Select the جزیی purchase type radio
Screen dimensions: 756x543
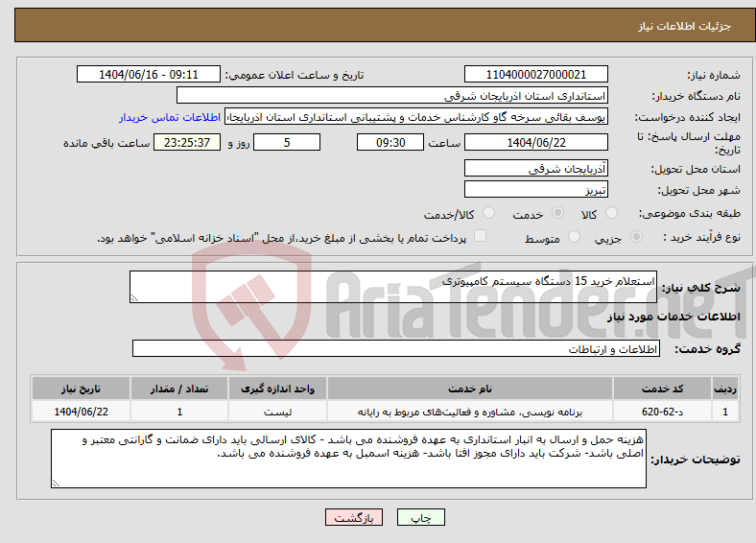click(636, 237)
